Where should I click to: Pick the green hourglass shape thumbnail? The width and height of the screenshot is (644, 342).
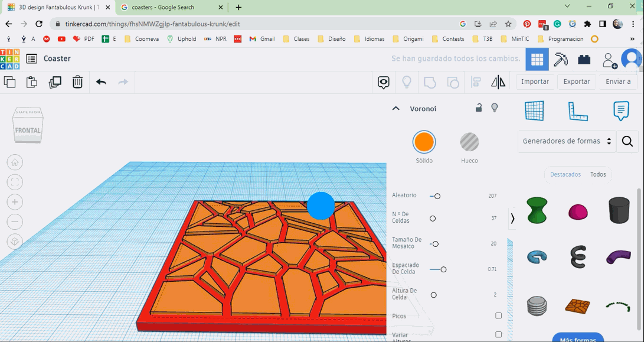[537, 210]
